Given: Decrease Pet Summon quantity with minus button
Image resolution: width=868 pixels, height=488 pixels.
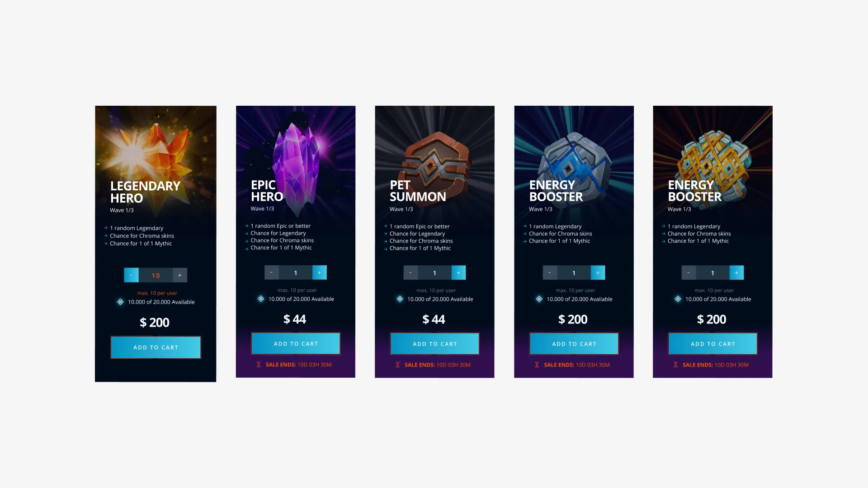Looking at the screenshot, I should point(410,272).
